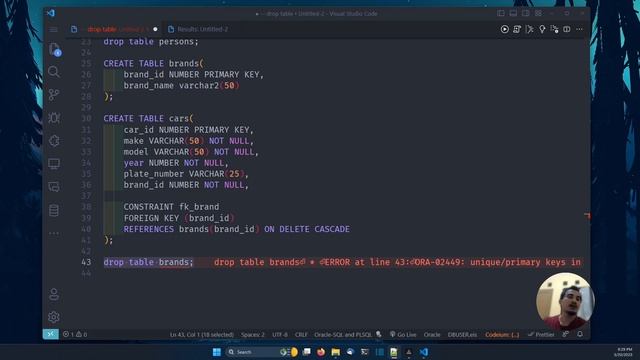Change indentation via Spaces: 2
The width and height of the screenshot is (640, 360).
(253, 335)
